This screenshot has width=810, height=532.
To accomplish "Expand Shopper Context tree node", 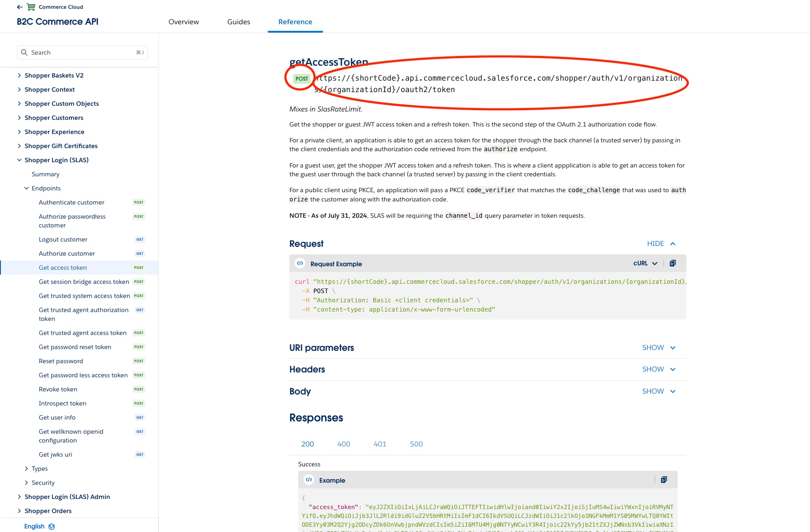I will 19,89.
